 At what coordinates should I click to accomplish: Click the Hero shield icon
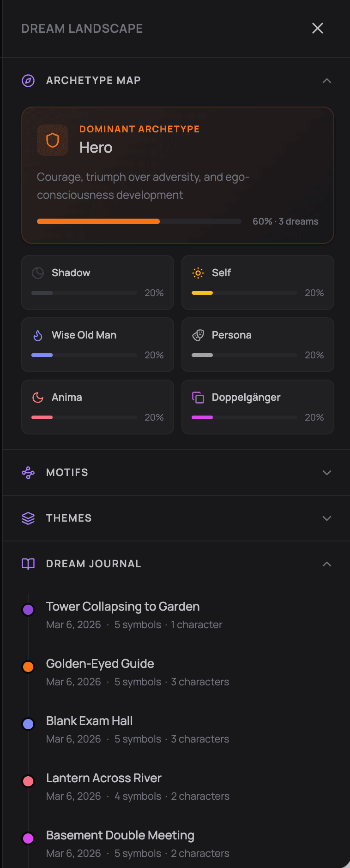53,140
